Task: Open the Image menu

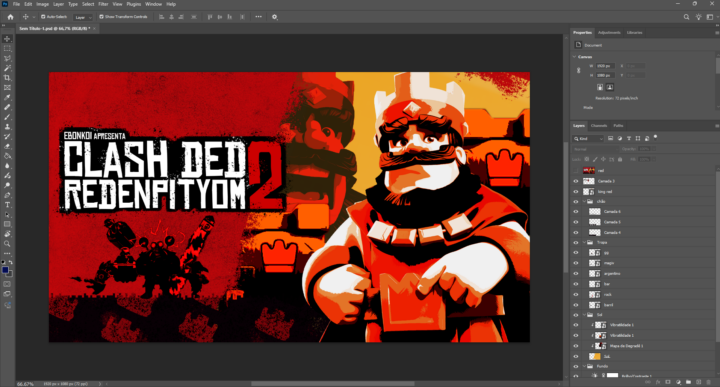Action: point(42,4)
